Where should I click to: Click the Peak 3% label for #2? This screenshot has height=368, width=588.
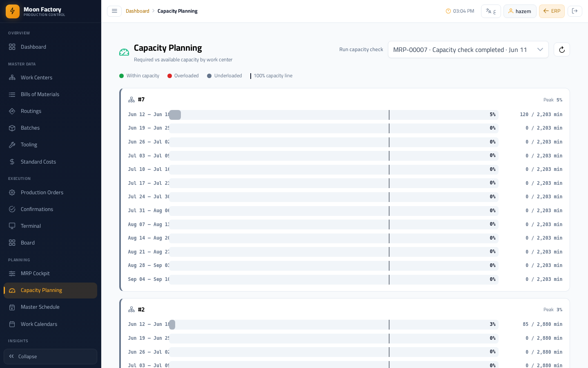tap(553, 310)
